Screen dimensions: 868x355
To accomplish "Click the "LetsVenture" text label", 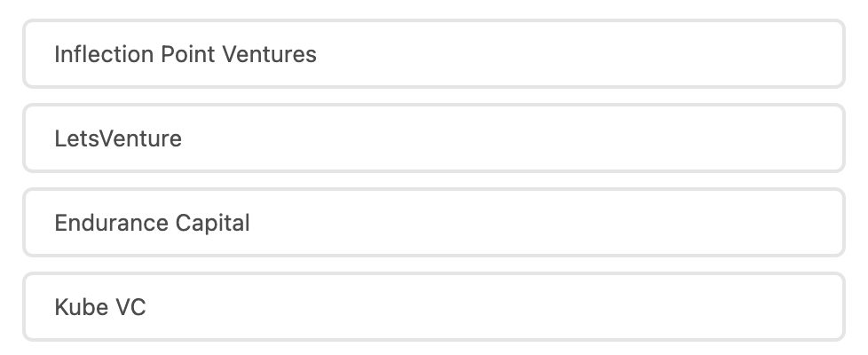I will (118, 138).
